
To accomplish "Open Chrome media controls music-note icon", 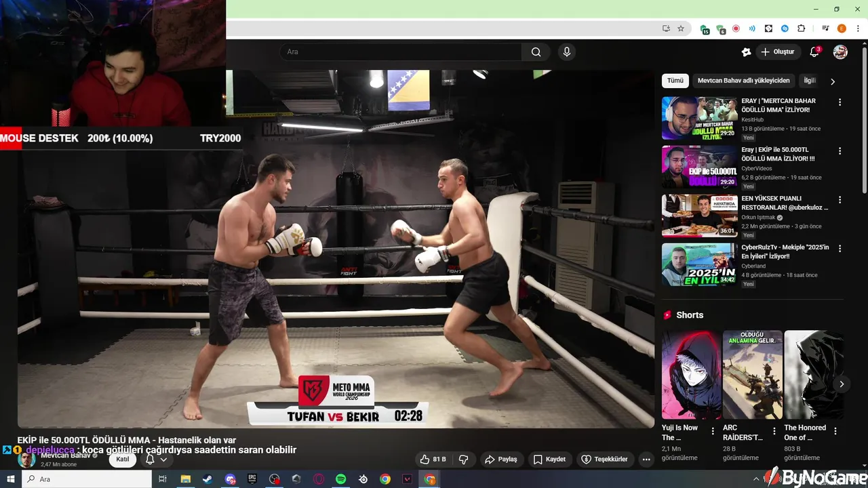I will coord(825,28).
